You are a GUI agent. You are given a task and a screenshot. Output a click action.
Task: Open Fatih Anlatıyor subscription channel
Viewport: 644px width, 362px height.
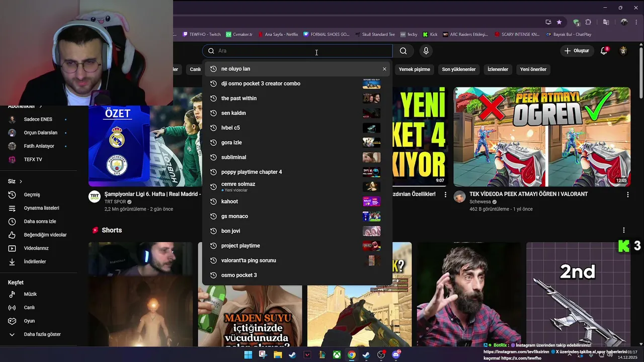point(39,146)
